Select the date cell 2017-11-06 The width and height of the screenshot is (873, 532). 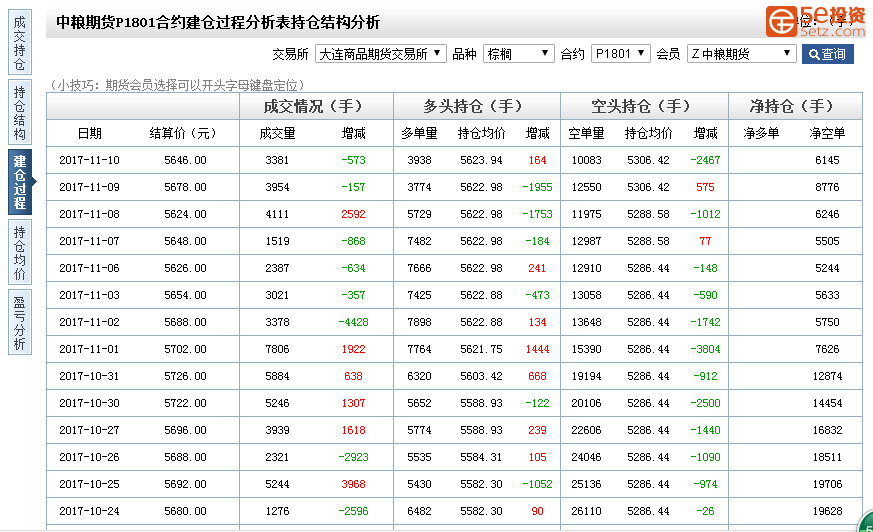[89, 268]
